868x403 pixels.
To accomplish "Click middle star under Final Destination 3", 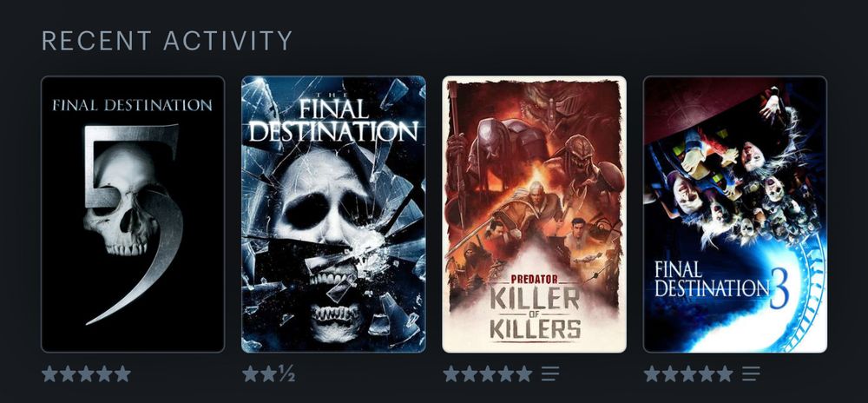I will pyautogui.click(x=688, y=373).
